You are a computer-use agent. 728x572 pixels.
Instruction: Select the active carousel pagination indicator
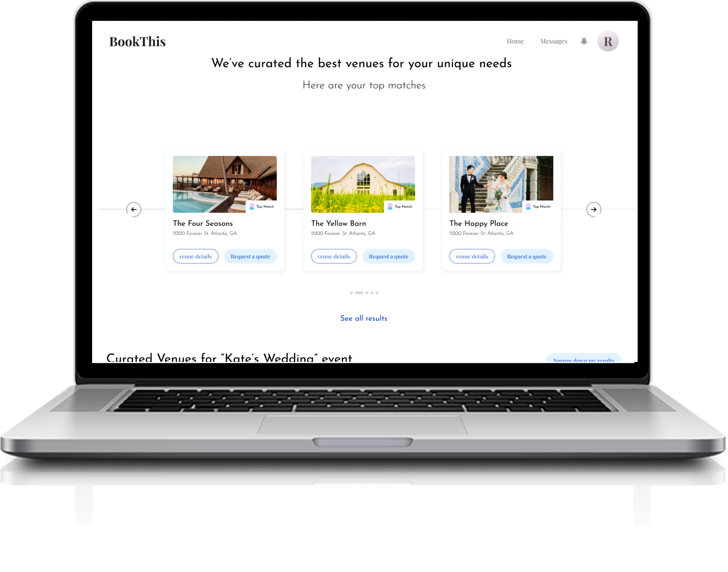pos(360,293)
